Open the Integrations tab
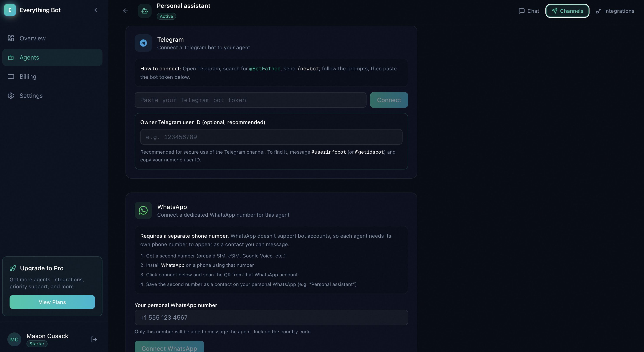The width and height of the screenshot is (644, 352). (615, 11)
